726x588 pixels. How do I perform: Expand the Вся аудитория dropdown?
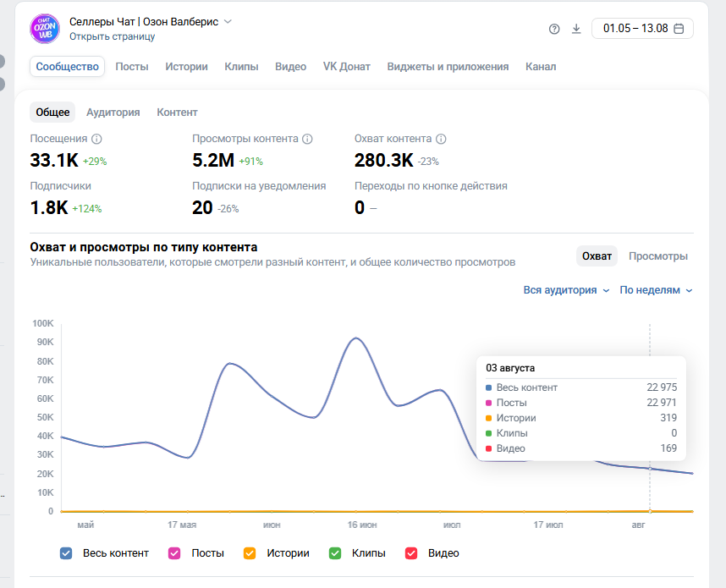tap(566, 290)
